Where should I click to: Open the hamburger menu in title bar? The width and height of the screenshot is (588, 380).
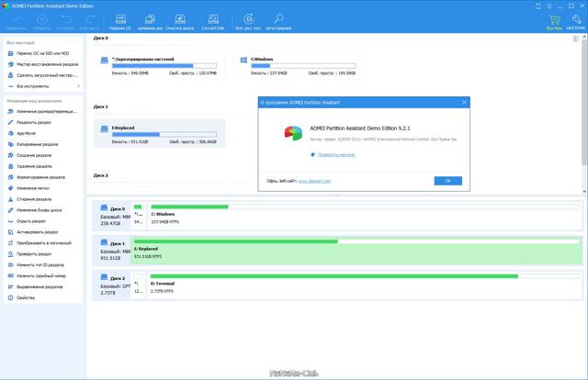549,6
